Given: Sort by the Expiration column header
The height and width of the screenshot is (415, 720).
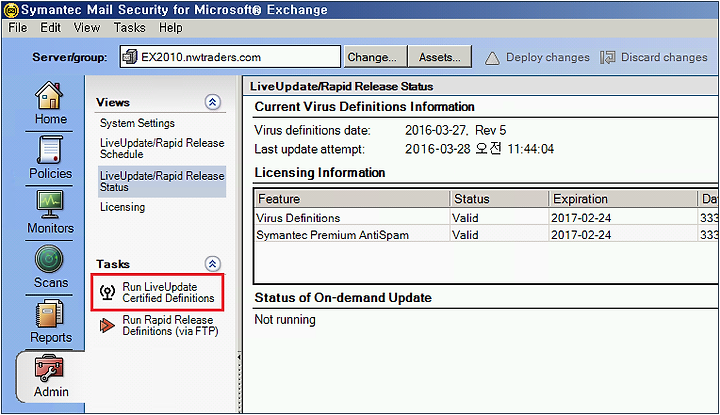Looking at the screenshot, I should point(624,199).
